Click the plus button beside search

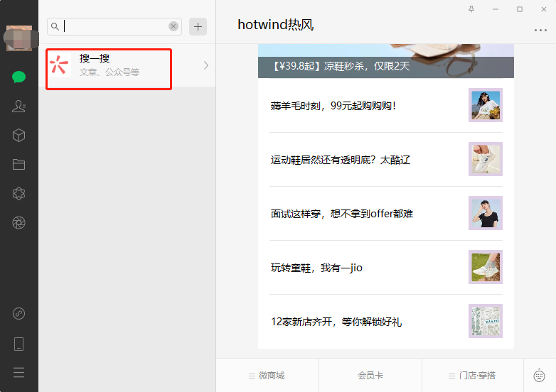(198, 26)
